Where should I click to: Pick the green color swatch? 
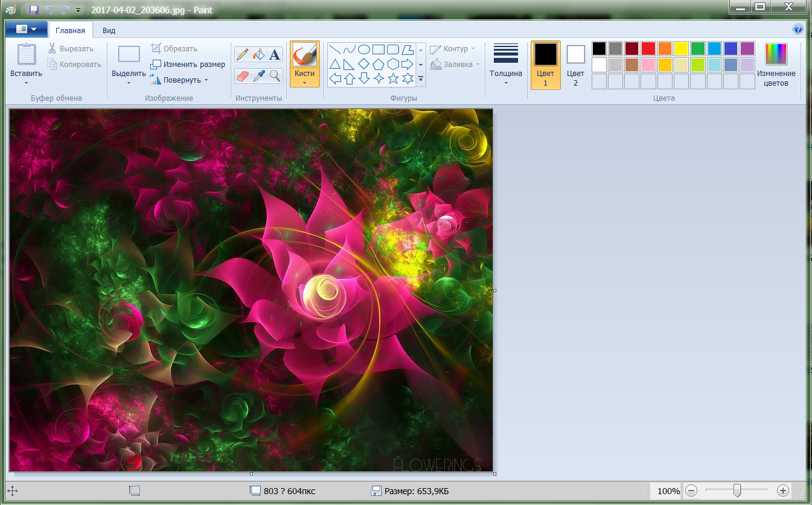tap(698, 48)
